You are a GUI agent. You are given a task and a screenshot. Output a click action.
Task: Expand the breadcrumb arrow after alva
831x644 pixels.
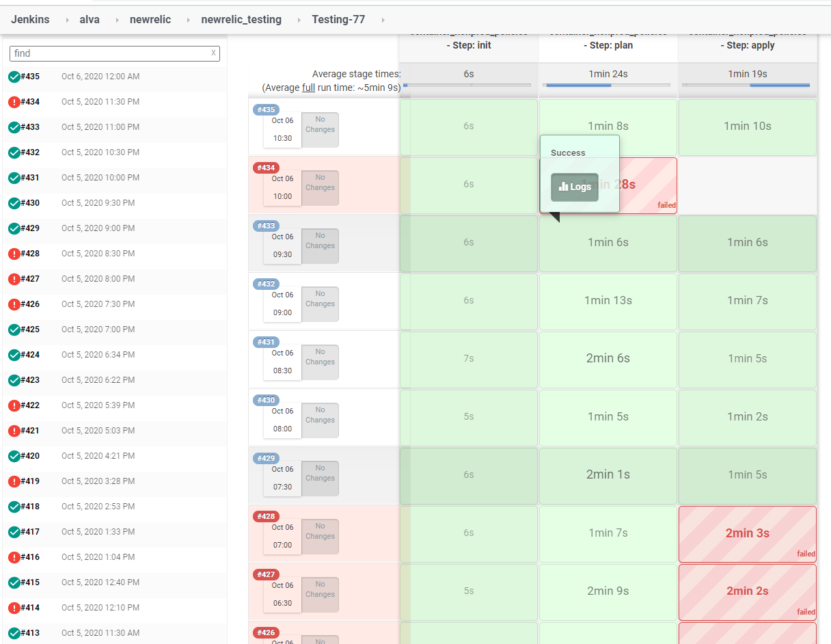(x=117, y=20)
